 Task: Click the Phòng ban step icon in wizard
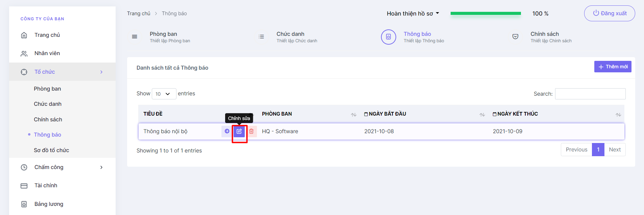[x=135, y=37]
